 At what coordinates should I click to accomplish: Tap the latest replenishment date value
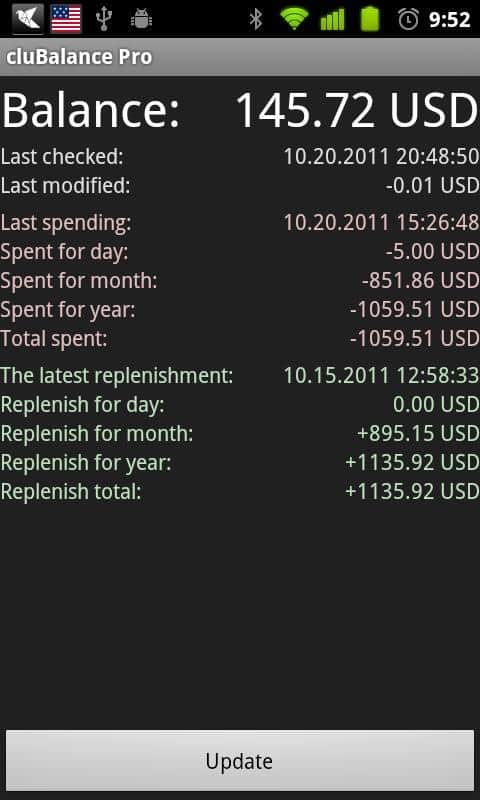381,376
